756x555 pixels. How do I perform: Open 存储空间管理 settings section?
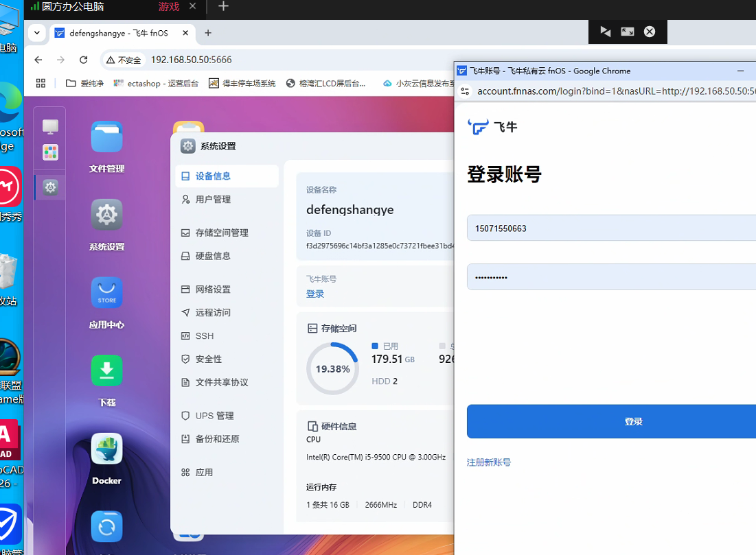pos(227,233)
